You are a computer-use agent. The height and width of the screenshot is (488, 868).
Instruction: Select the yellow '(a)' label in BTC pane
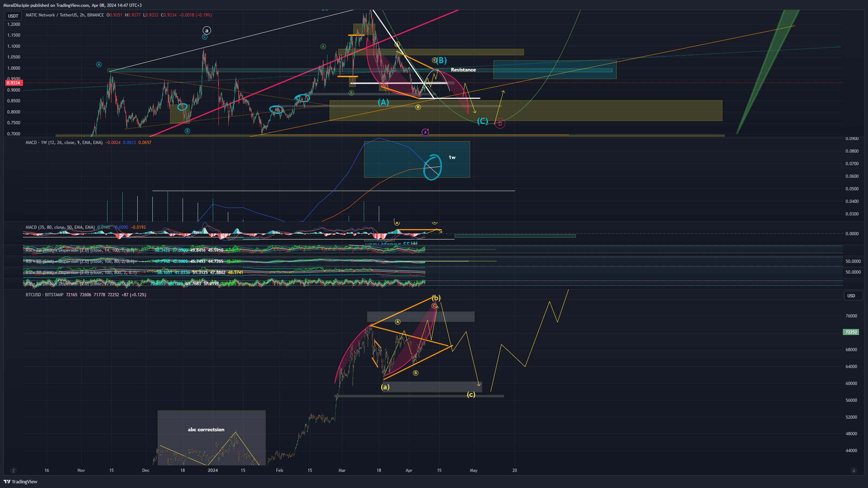pos(385,387)
